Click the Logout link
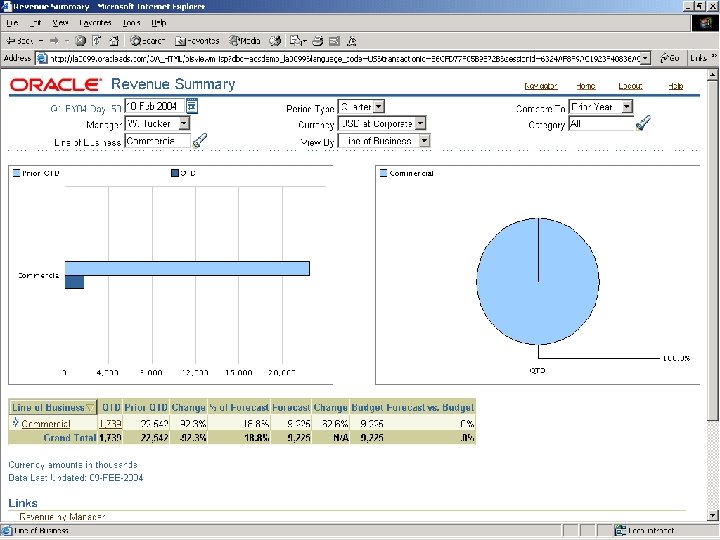The width and height of the screenshot is (720, 540). (630, 86)
